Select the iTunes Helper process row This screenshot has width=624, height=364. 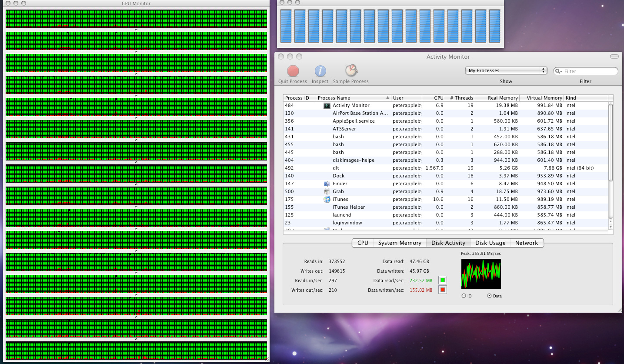445,207
